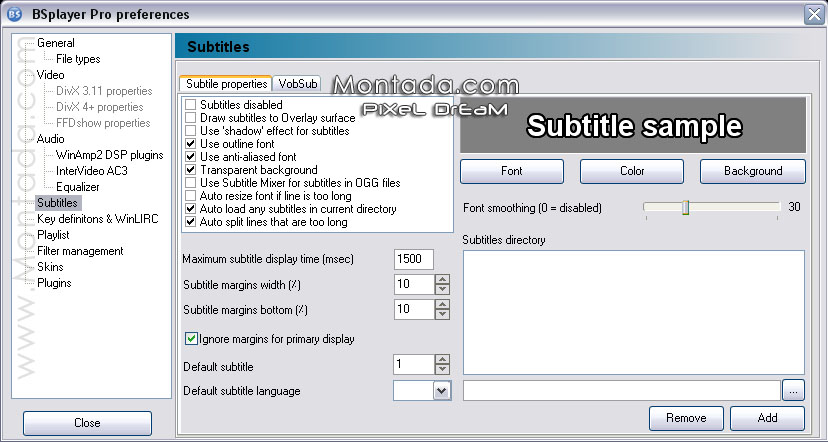Select Subtitles in preferences tree
828x442 pixels.
click(58, 203)
